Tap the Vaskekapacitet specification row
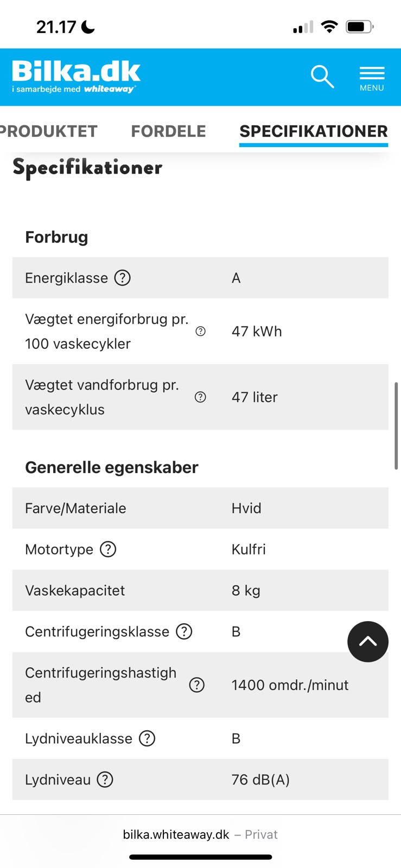This screenshot has height=868, width=401. [200, 590]
